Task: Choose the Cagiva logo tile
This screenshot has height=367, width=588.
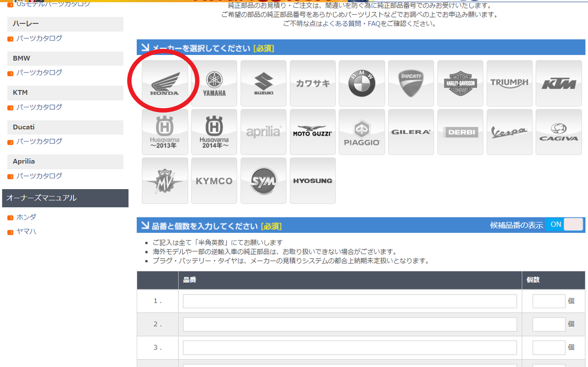Action: tap(559, 132)
